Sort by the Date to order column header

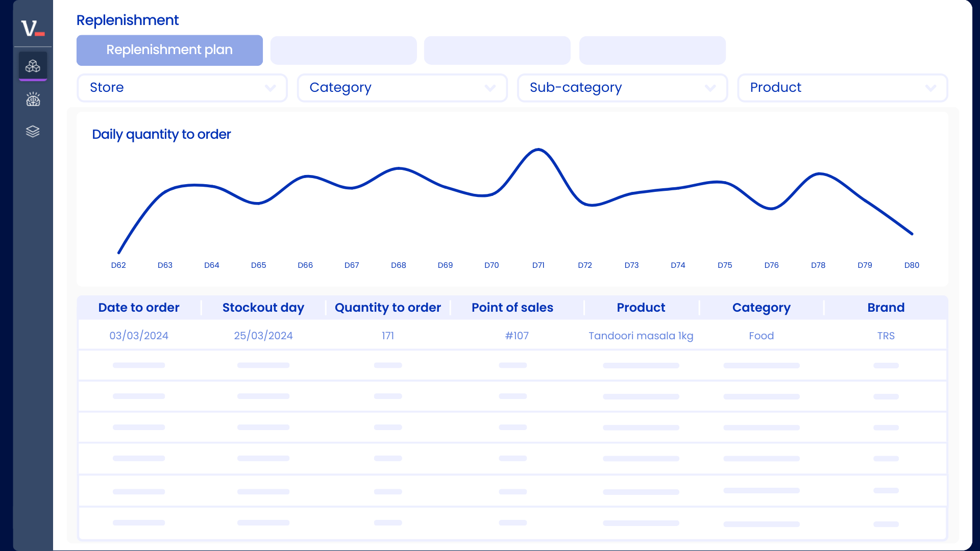[x=138, y=307]
